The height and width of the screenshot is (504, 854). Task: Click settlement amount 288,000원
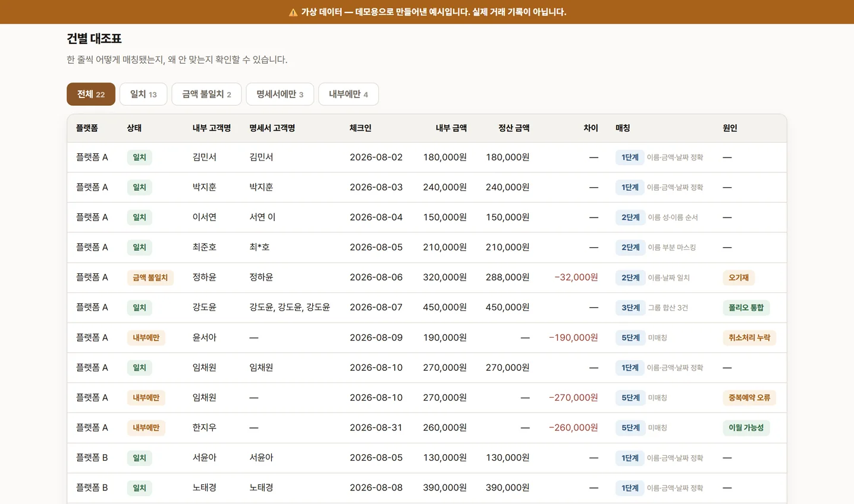[507, 278]
